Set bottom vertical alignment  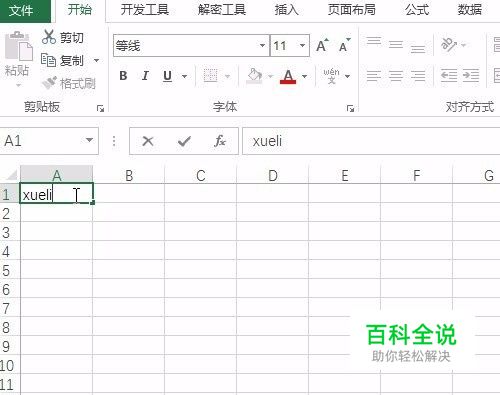(418, 48)
